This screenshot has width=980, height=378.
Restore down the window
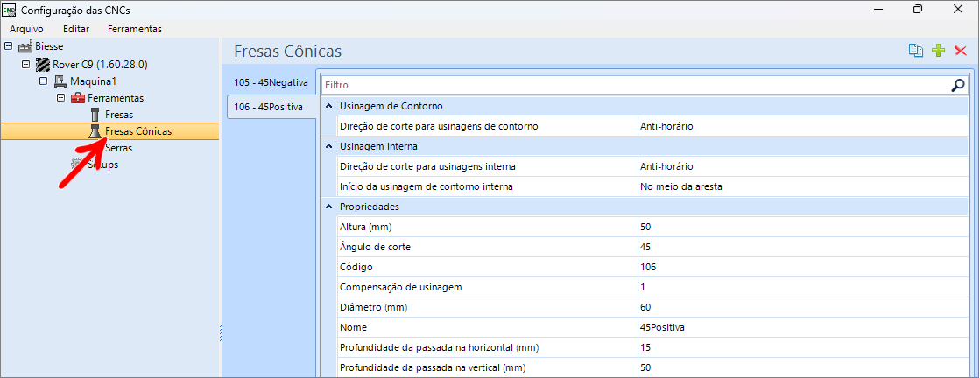(918, 10)
